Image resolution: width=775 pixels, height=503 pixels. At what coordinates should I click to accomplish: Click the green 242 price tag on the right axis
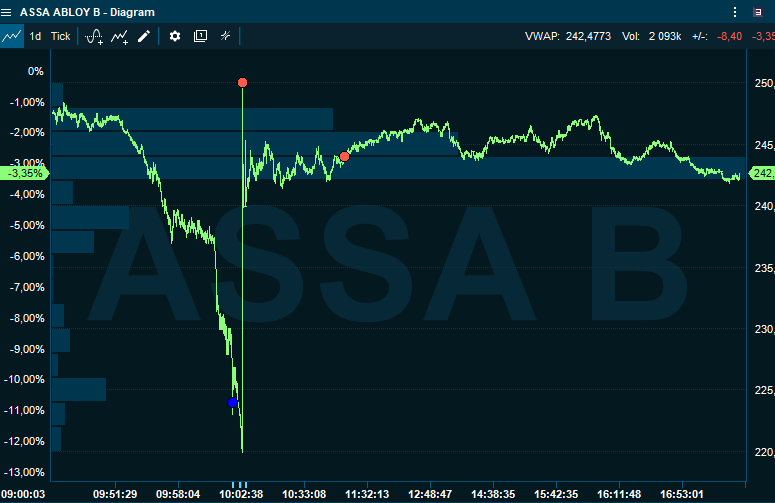762,173
